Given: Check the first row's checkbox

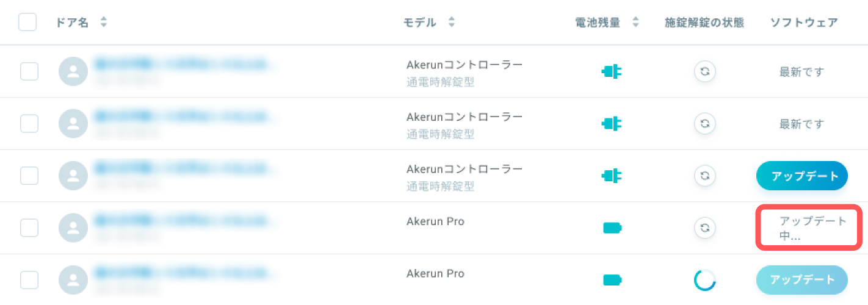Looking at the screenshot, I should pyautogui.click(x=29, y=71).
